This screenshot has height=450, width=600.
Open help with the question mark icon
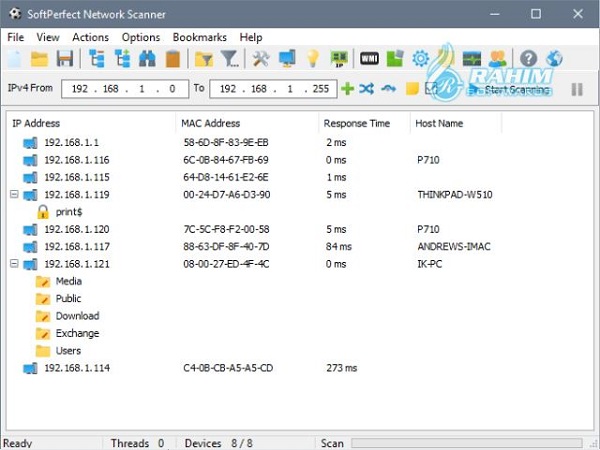point(528,59)
